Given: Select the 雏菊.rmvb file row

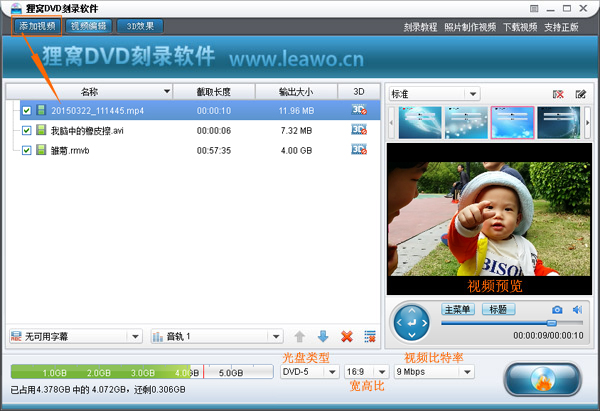Looking at the screenshot, I should coord(200,150).
